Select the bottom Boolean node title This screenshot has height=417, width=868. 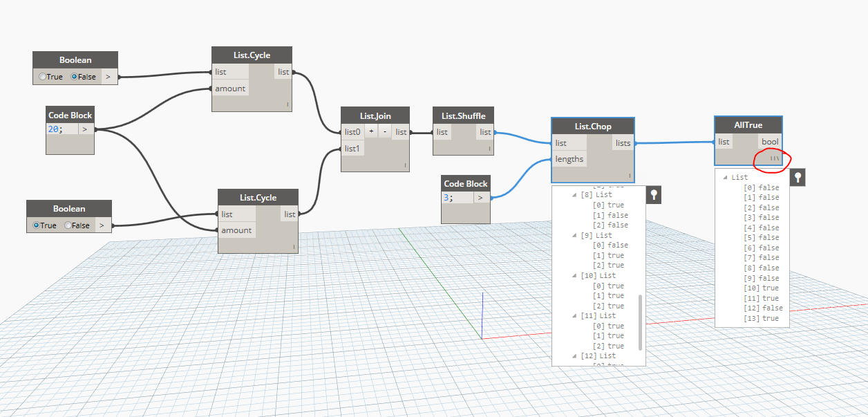69,208
